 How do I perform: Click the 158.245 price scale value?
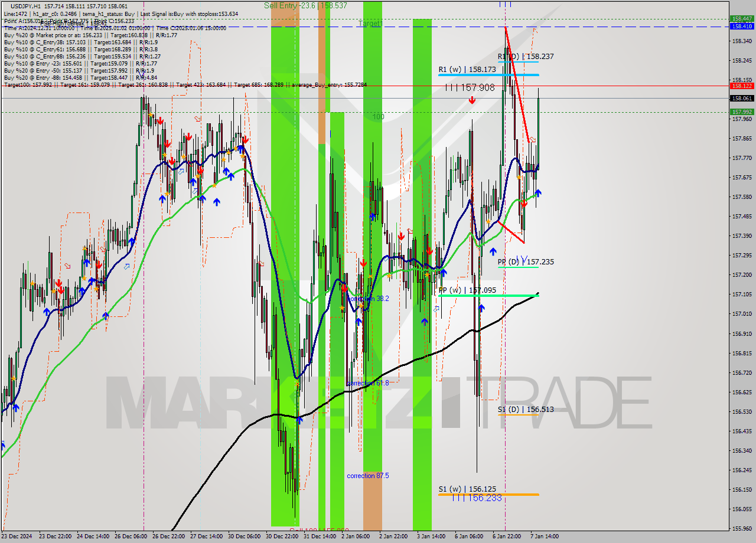pos(742,61)
